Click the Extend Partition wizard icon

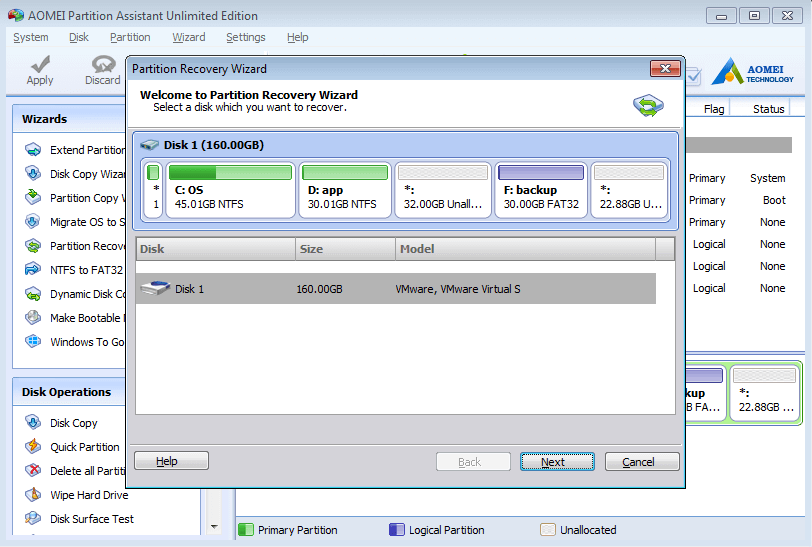click(x=33, y=150)
